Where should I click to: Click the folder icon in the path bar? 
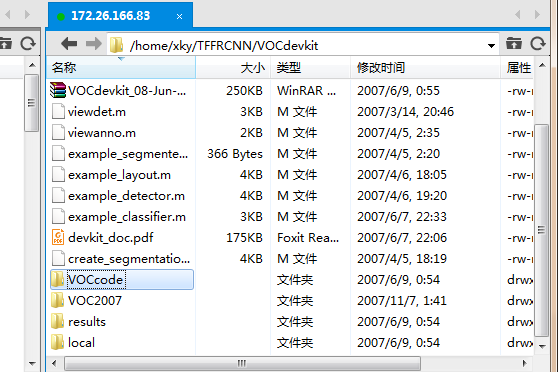(x=116, y=45)
